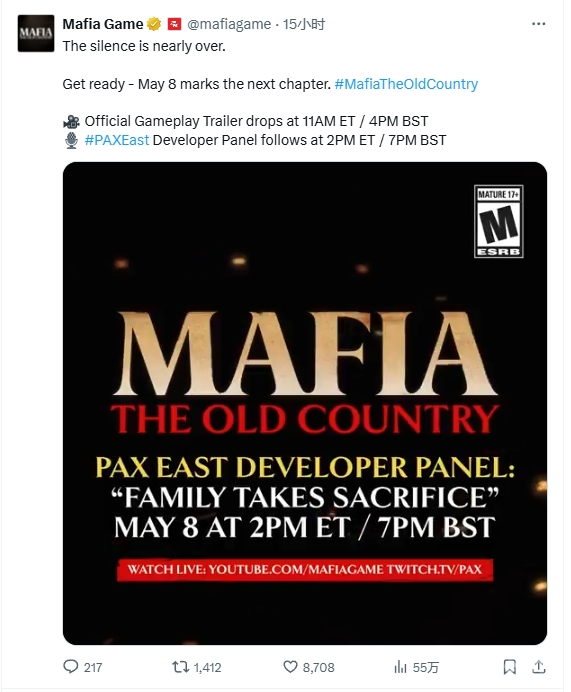Like the post with heart icon
Screen dimensions: 571x692
point(290,667)
